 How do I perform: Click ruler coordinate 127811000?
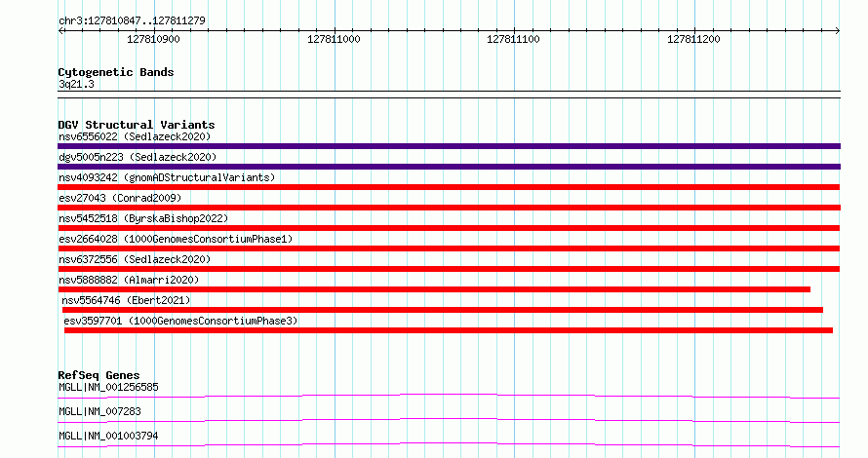coord(334,39)
